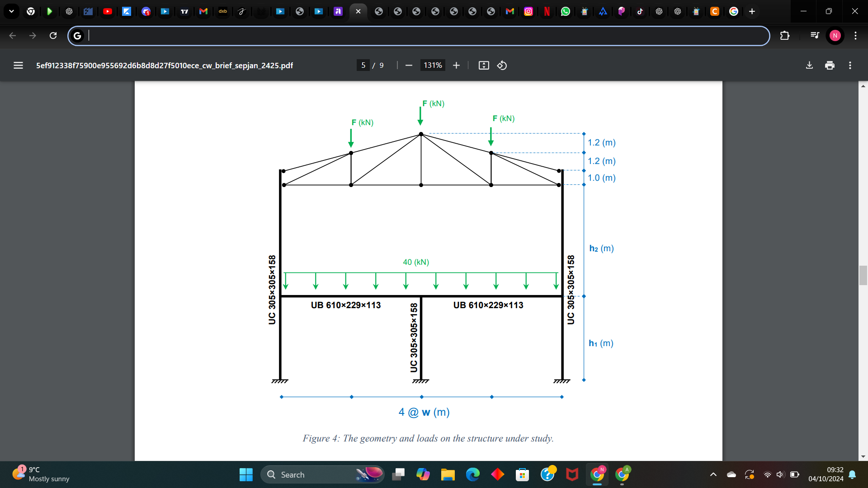Open the PDF viewer more-actions menu

pos(850,65)
